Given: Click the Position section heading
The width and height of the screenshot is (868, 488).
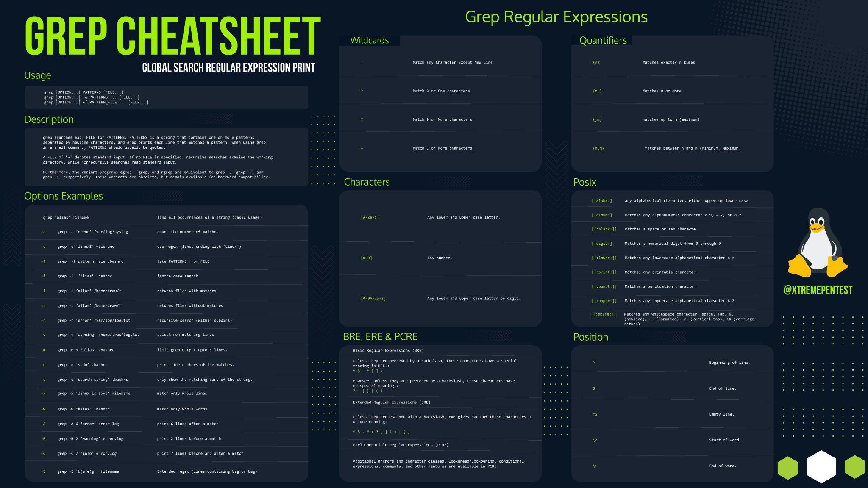Looking at the screenshot, I should pyautogui.click(x=590, y=337).
